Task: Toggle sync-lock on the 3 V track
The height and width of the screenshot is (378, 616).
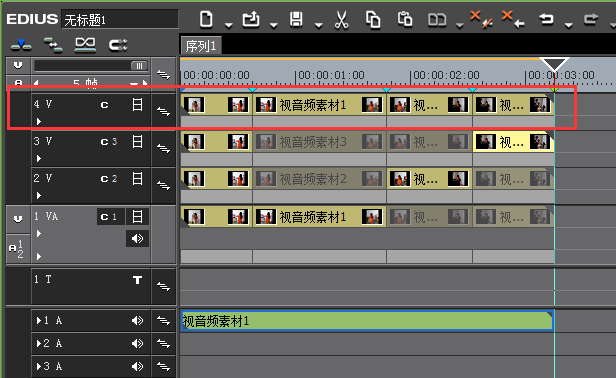Action: [x=163, y=148]
